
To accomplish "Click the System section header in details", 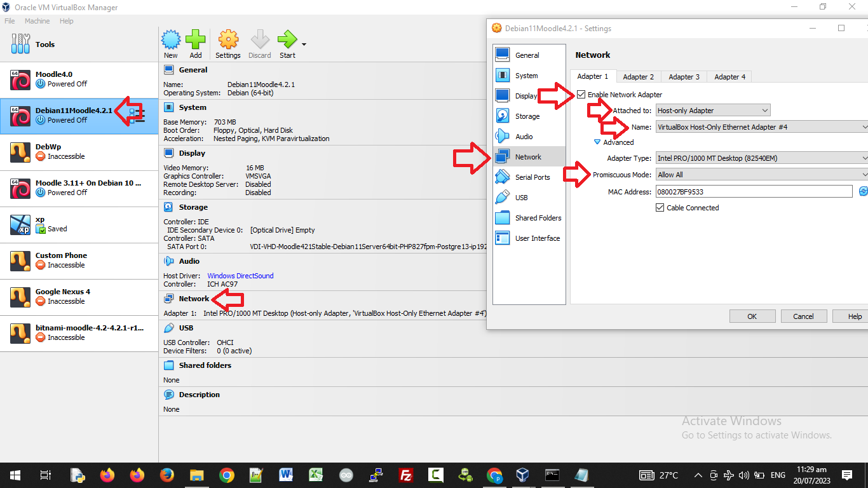I will 193,107.
